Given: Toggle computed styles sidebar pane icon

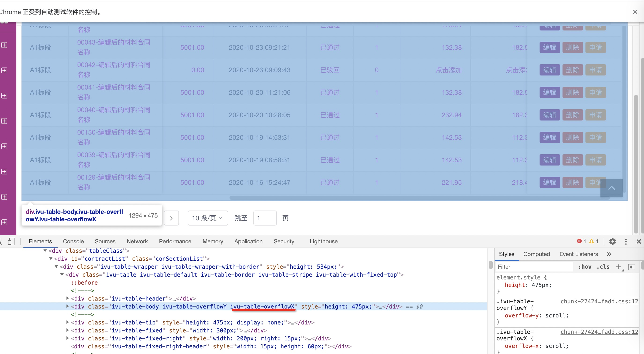Looking at the screenshot, I should pos(632,267).
